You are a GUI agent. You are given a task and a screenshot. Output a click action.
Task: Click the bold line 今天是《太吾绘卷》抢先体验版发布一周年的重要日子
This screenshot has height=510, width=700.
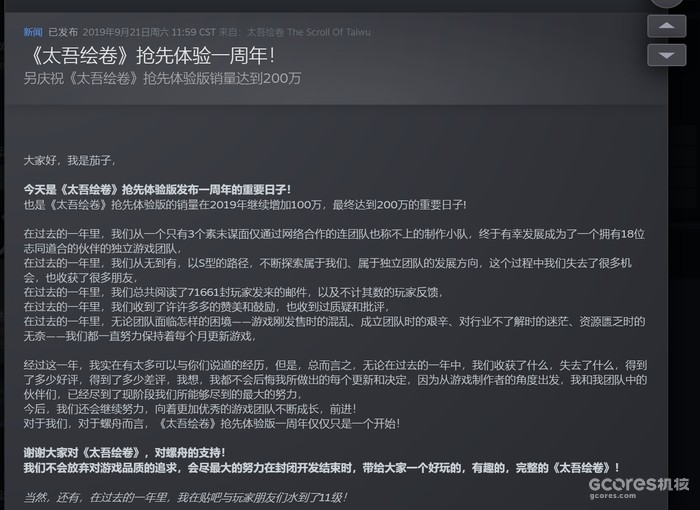tap(157, 190)
